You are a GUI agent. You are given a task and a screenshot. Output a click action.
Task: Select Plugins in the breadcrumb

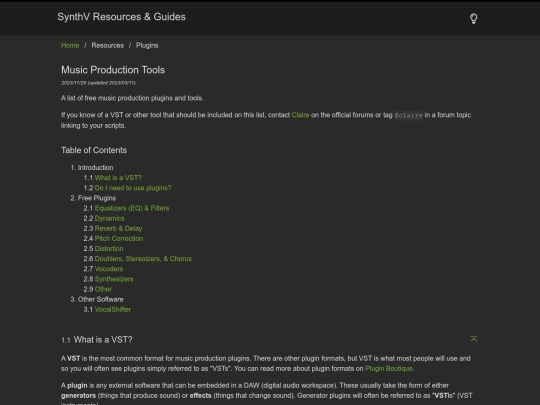(x=147, y=45)
